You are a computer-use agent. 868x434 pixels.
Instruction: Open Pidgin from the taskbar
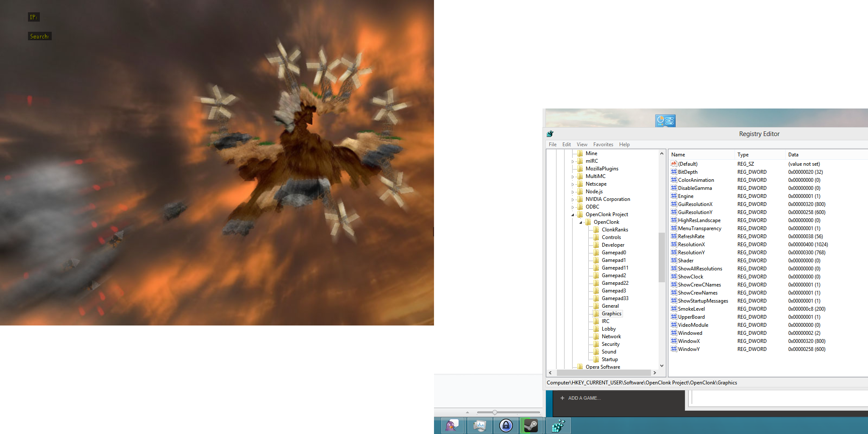tap(452, 425)
